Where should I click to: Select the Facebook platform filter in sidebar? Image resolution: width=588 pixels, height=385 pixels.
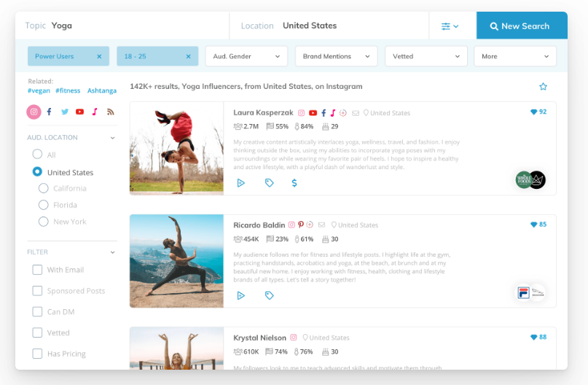(x=49, y=112)
